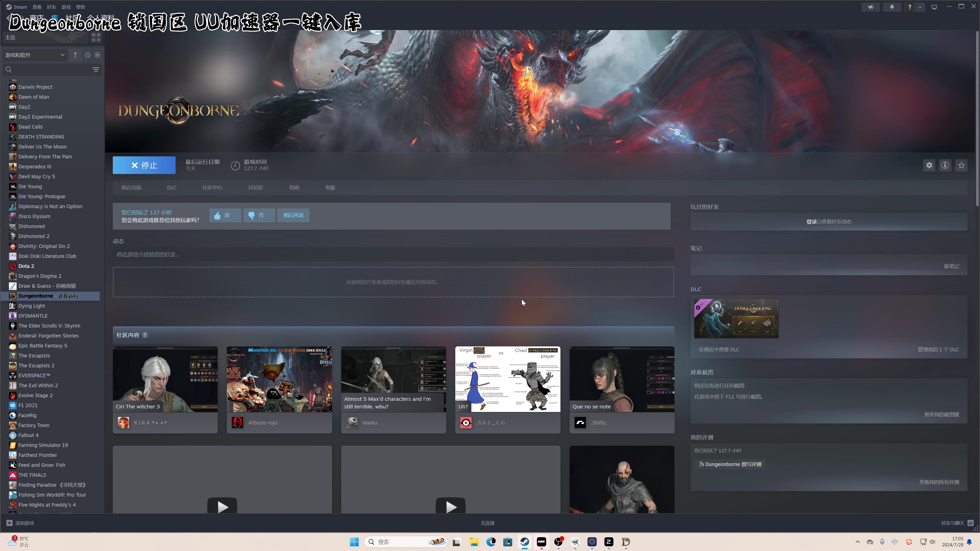Click 稍后再说 to postpone review

coord(293,215)
